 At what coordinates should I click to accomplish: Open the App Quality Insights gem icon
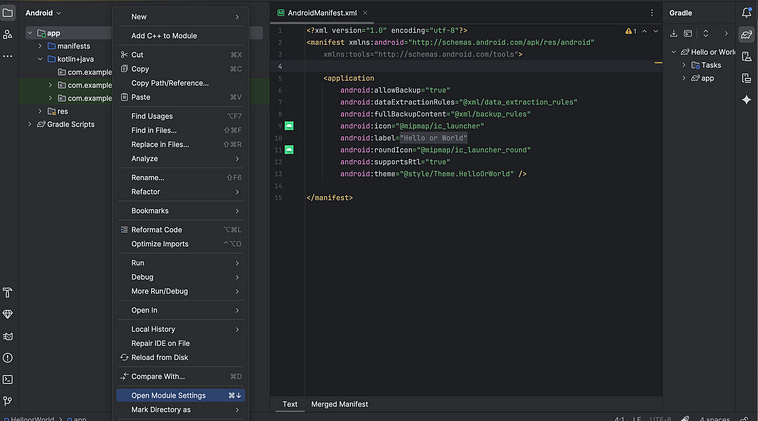tap(8, 314)
